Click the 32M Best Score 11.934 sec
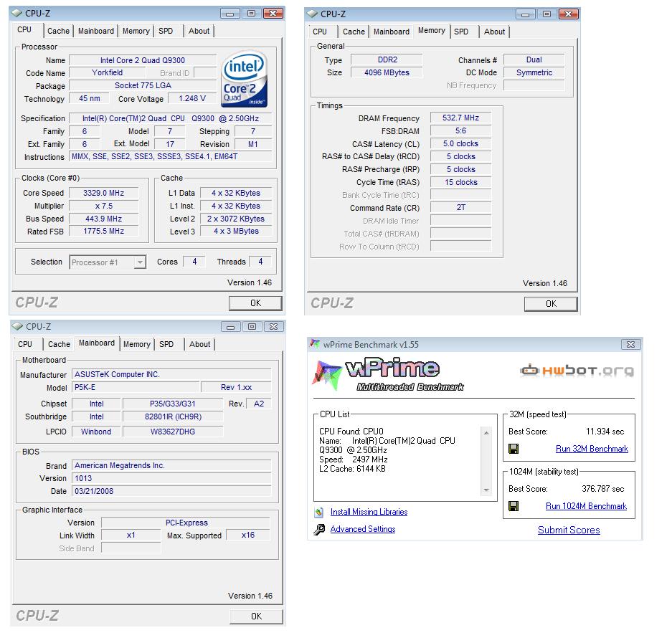672x638 pixels. pyautogui.click(x=605, y=432)
